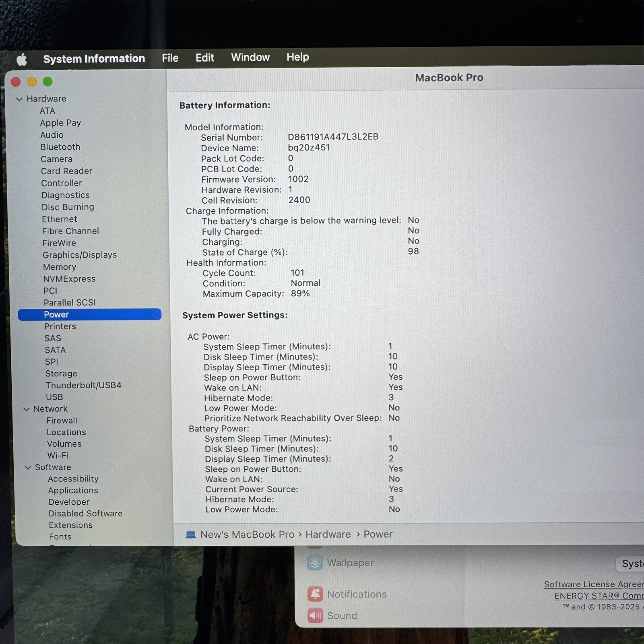Viewport: 644px width, 644px height.
Task: Click the Wallpaper icon in System Settings
Action: [315, 563]
